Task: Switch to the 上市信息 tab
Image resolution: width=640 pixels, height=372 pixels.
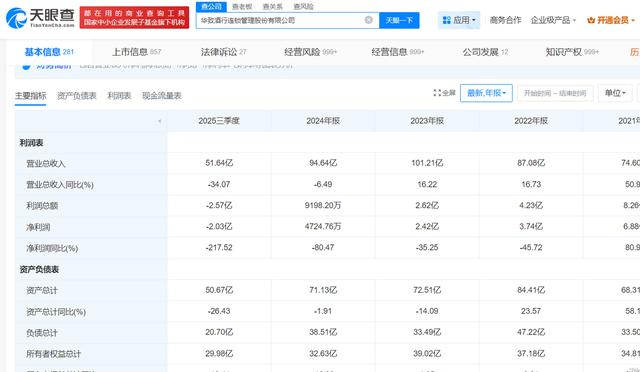Action: click(136, 52)
